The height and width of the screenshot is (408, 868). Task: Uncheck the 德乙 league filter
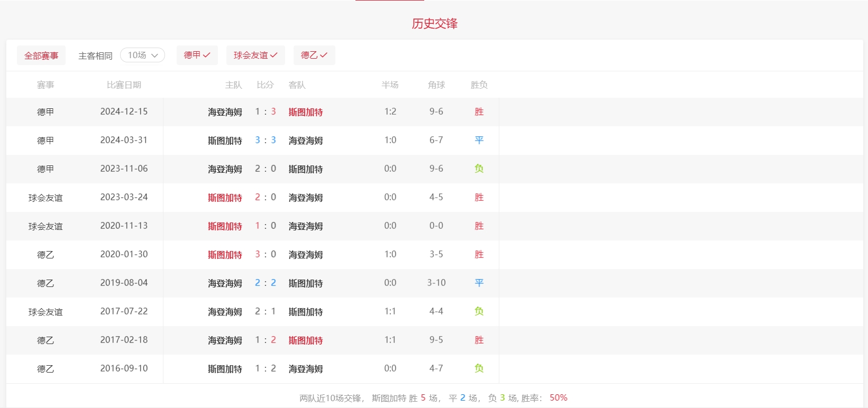(x=314, y=55)
